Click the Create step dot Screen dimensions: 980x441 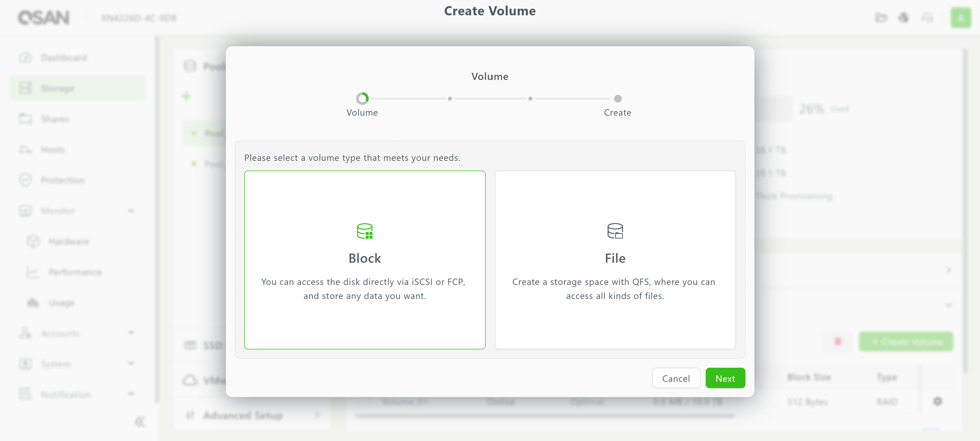point(618,99)
